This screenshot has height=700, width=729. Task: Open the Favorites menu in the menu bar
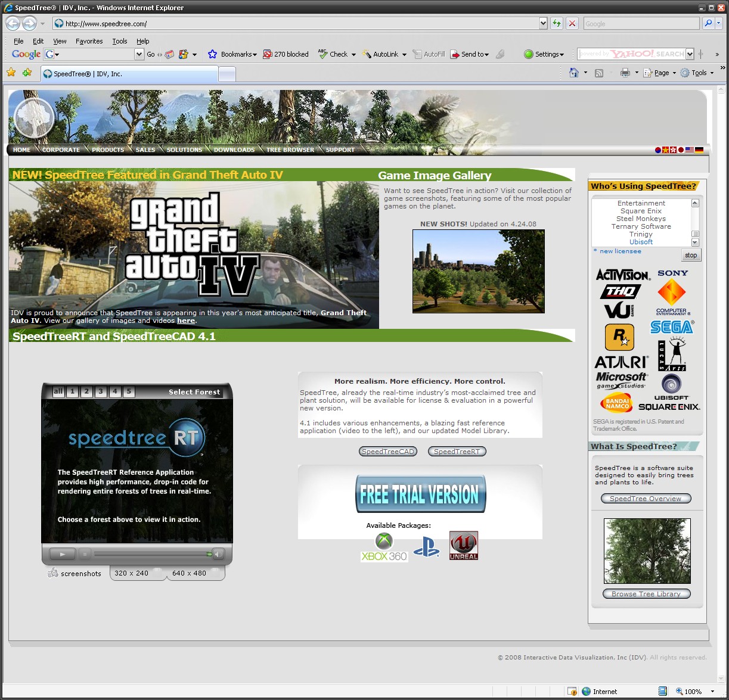[x=89, y=41]
